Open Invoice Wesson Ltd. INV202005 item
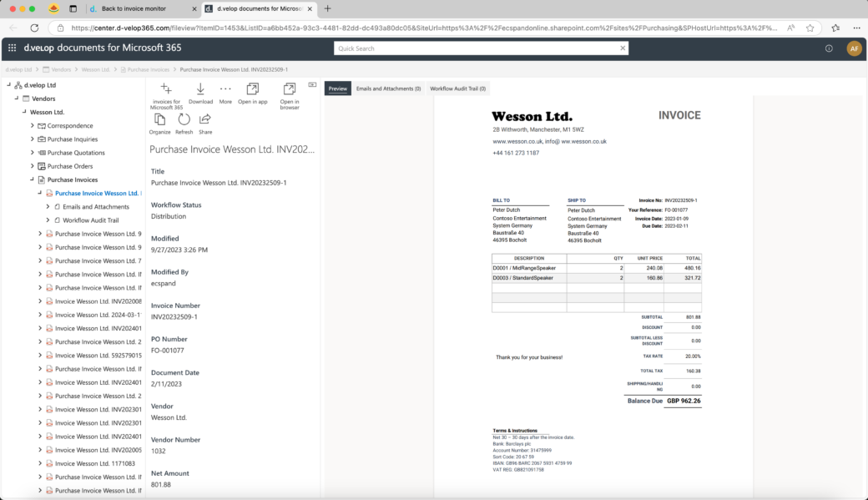This screenshot has width=868, height=500. pos(98,450)
